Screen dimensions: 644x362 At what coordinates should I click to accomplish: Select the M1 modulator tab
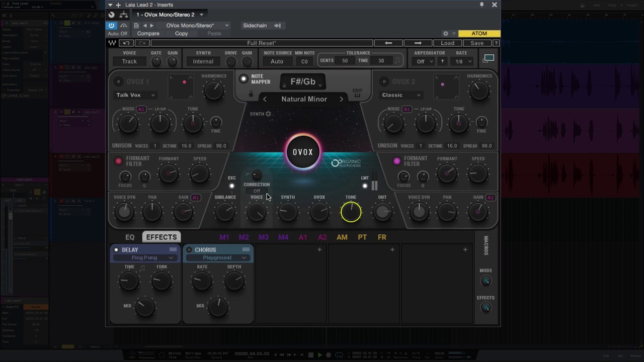224,237
